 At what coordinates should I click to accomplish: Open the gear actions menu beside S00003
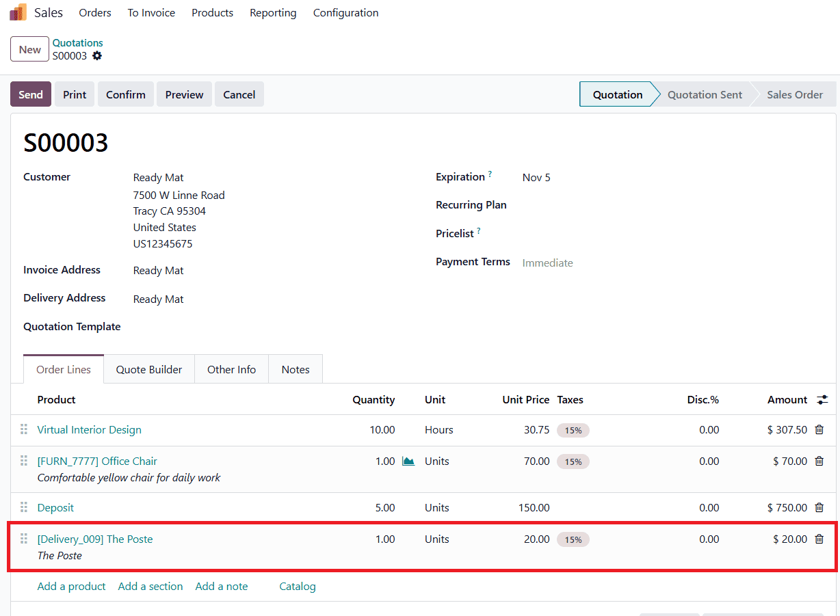coord(97,56)
